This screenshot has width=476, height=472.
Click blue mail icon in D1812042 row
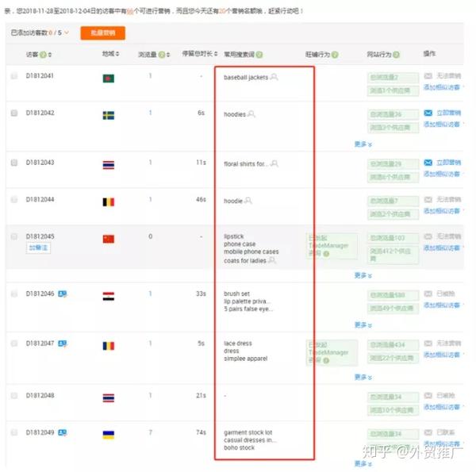pyautogui.click(x=428, y=113)
